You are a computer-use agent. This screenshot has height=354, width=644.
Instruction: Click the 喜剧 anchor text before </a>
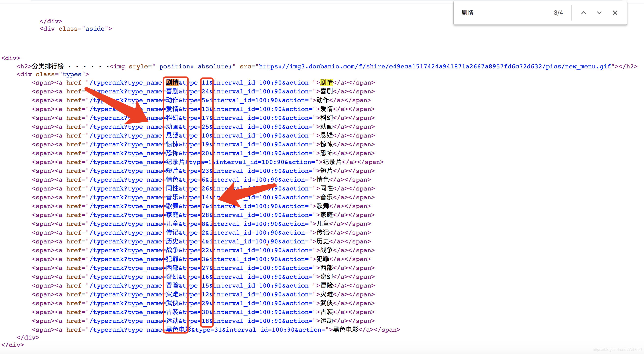tap(326, 91)
